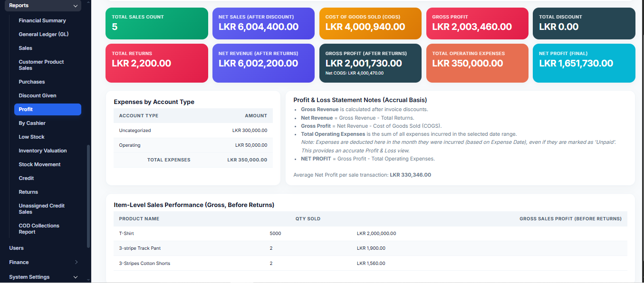Screen dimensions: 644x283
Task: Click the sidebar scrollbar thumb
Action: pos(88,196)
